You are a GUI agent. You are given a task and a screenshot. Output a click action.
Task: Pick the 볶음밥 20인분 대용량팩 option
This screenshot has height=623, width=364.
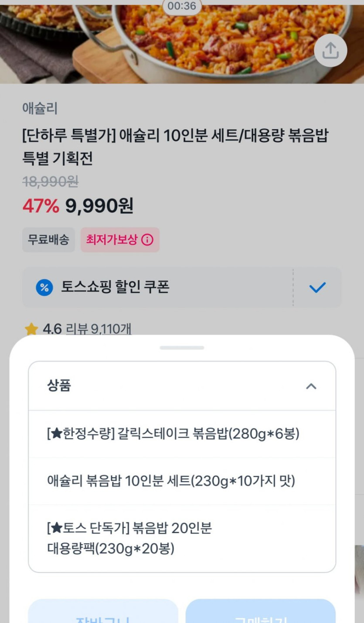point(129,538)
